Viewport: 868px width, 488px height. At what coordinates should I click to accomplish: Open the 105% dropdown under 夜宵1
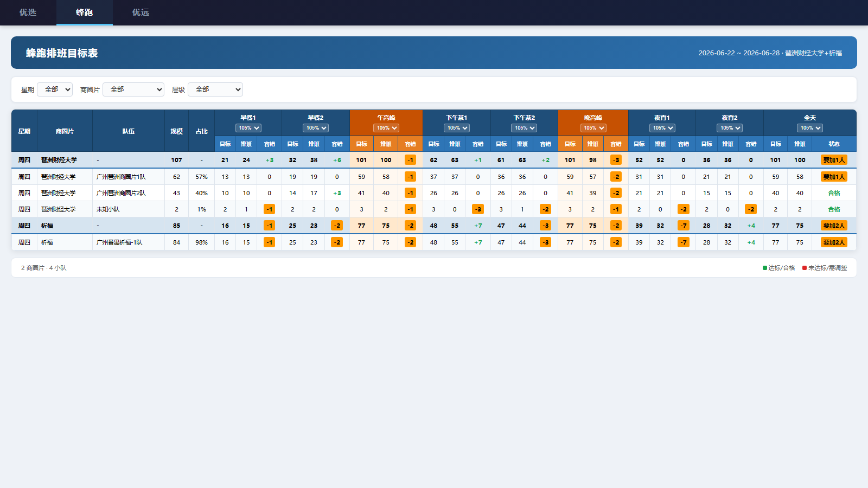tap(662, 128)
